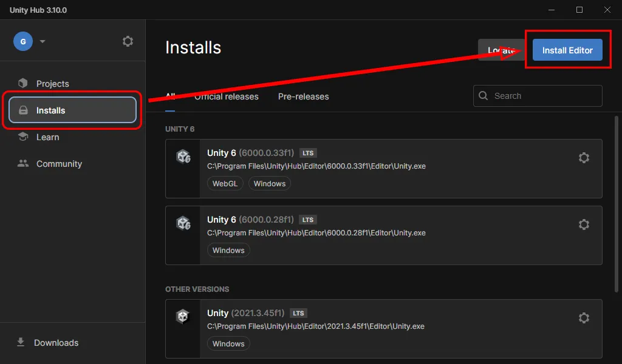622x364 pixels.
Task: Open the Projects section
Action: 52,84
